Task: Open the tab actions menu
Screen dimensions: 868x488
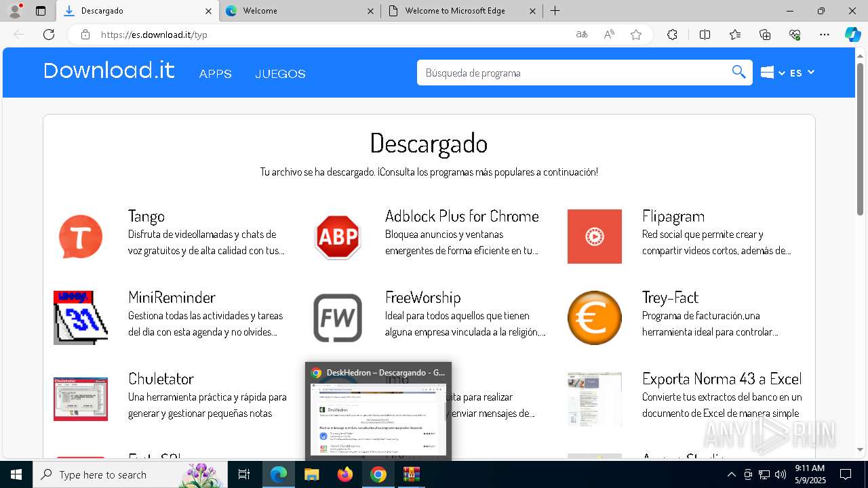Action: click(41, 11)
